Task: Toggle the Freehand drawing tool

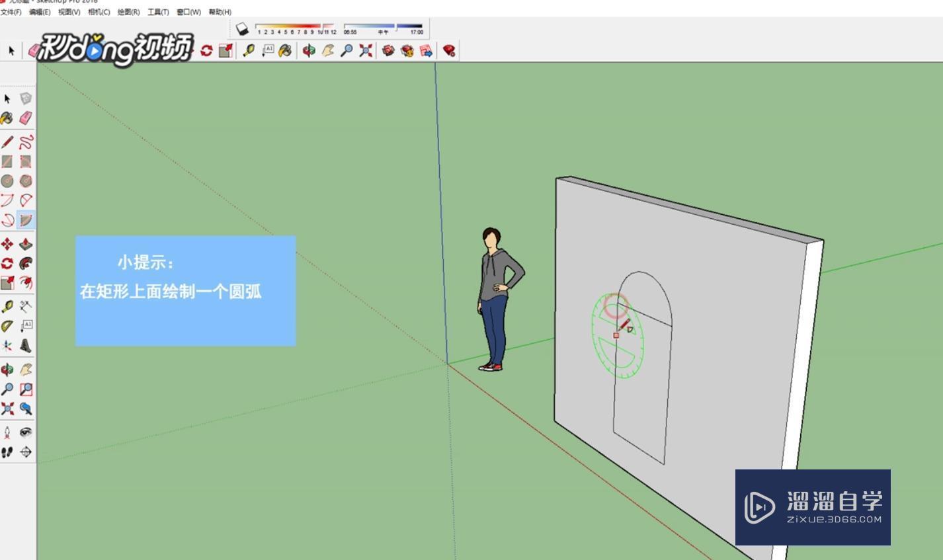Action: pyautogui.click(x=25, y=141)
